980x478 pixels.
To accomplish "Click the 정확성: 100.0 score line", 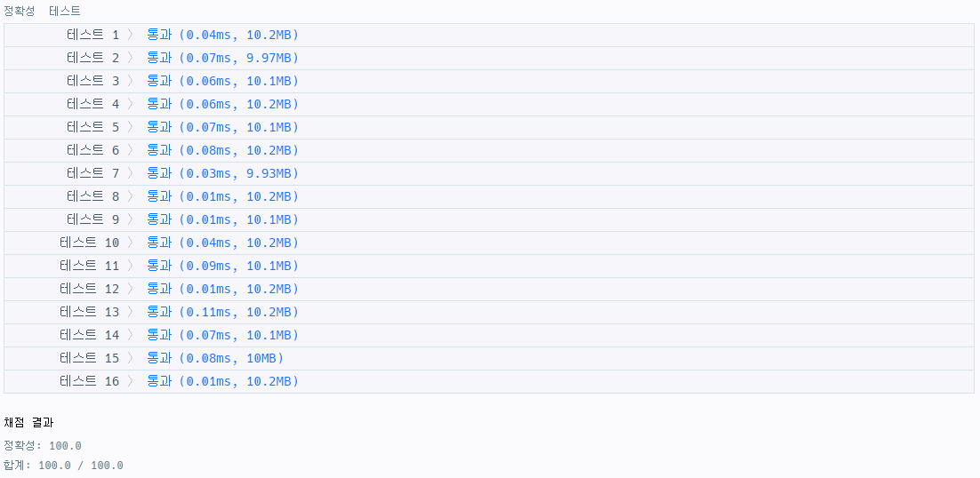I will (43, 445).
